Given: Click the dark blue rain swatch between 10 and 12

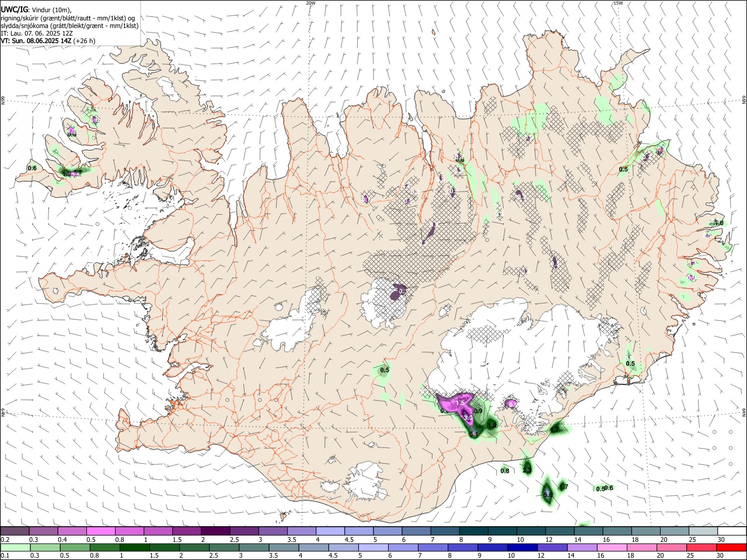Looking at the screenshot, I should [522, 548].
